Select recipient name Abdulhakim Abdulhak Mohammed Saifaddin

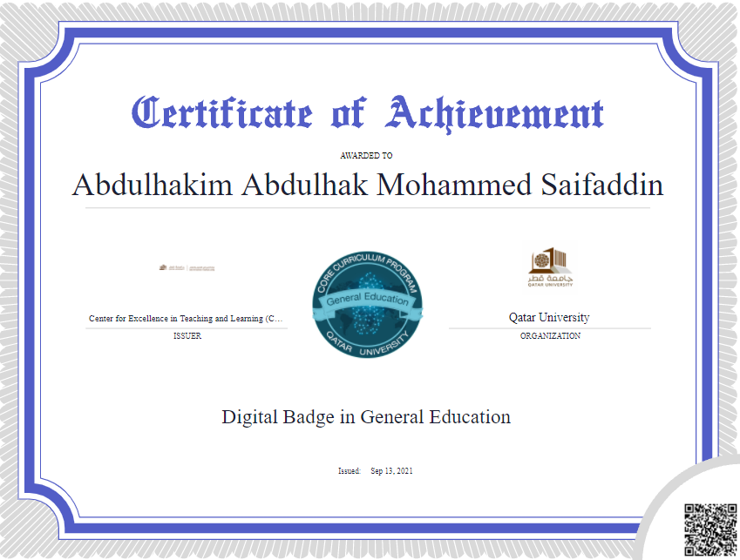pos(368,185)
